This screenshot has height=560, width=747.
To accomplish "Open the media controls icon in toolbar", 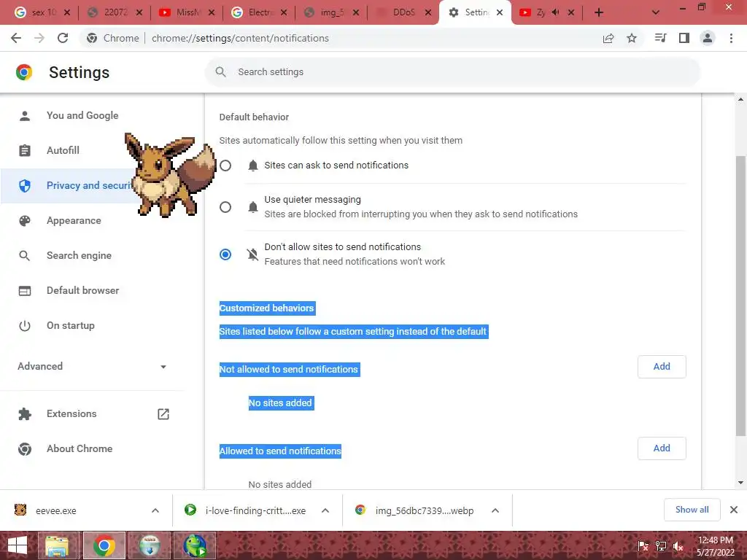I will point(660,38).
